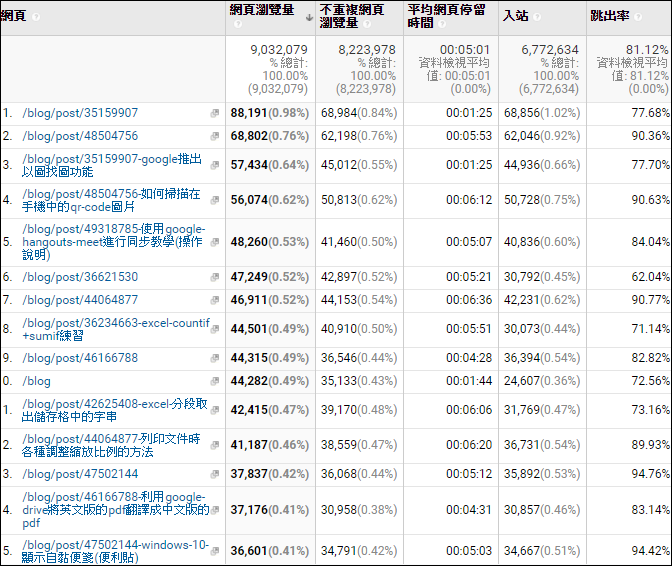Click help icon next to 網頁 header

(x=36, y=17)
